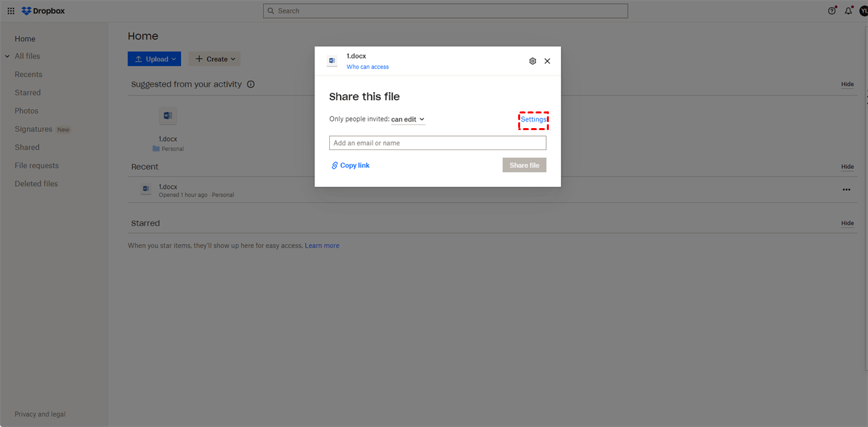This screenshot has height=427, width=868.
Task: Open the three-dot menu for 1.docx
Action: pyautogui.click(x=846, y=189)
